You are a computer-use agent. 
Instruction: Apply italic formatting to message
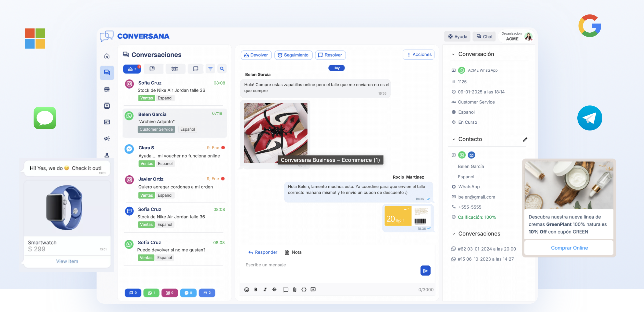265,289
